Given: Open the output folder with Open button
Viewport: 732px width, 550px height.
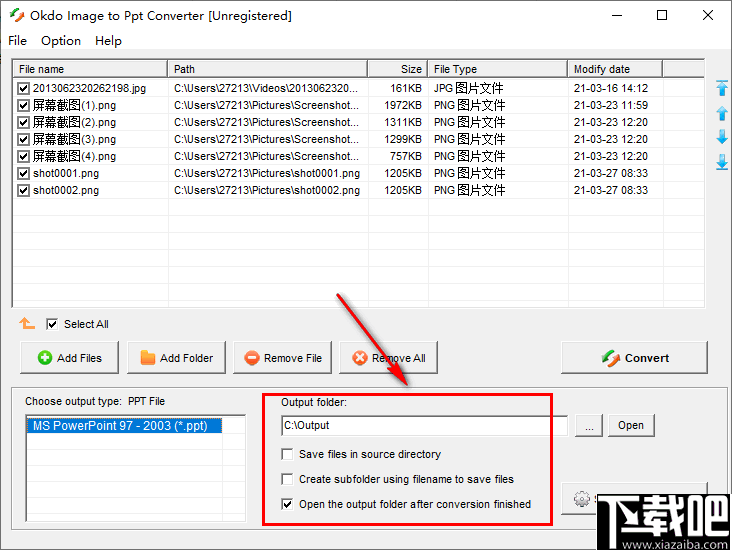Looking at the screenshot, I should 631,425.
